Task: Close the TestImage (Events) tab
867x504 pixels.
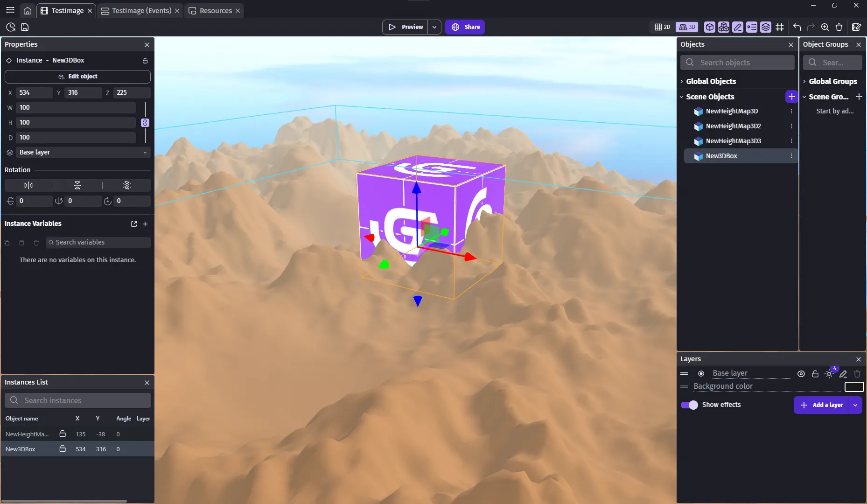Action: click(x=177, y=11)
